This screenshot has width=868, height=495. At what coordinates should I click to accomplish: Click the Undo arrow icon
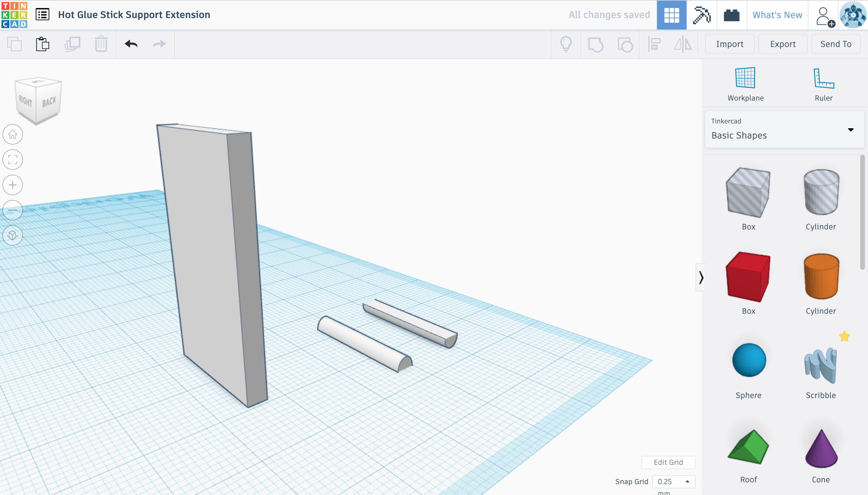(131, 44)
